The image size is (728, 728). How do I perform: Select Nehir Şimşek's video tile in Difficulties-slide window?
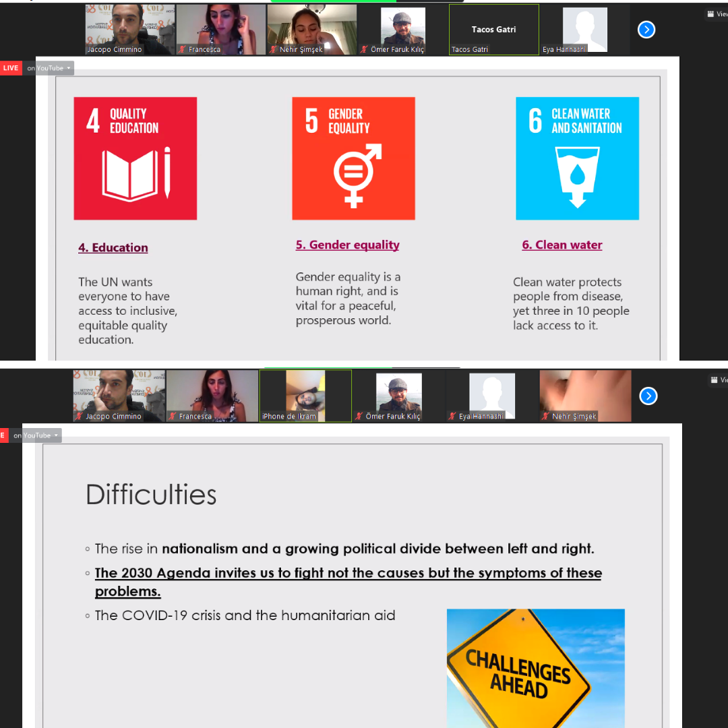586,396
